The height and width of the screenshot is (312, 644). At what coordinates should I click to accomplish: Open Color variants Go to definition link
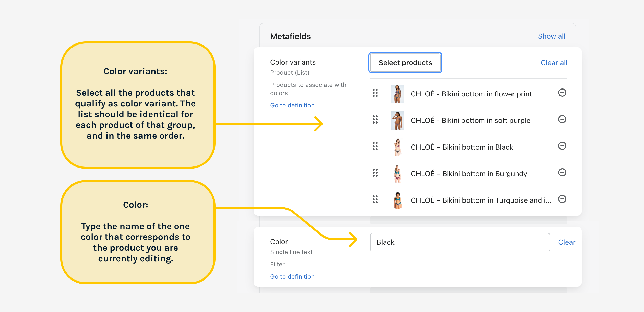(292, 105)
